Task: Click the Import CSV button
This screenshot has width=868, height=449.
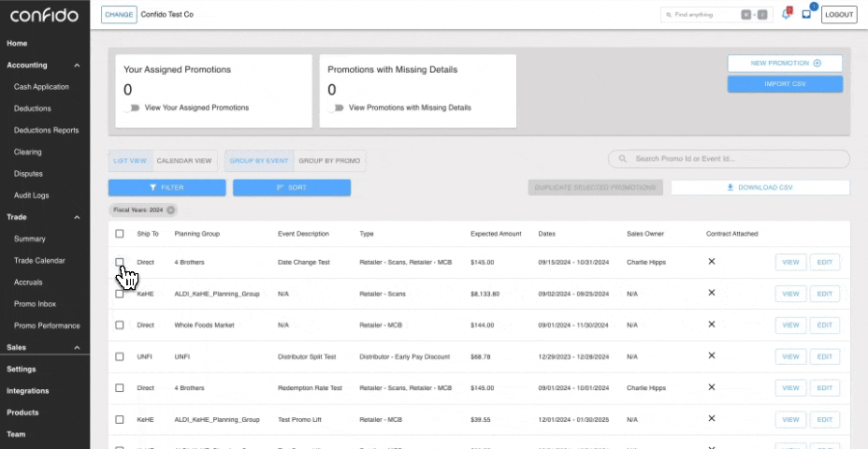Action: coord(785,84)
